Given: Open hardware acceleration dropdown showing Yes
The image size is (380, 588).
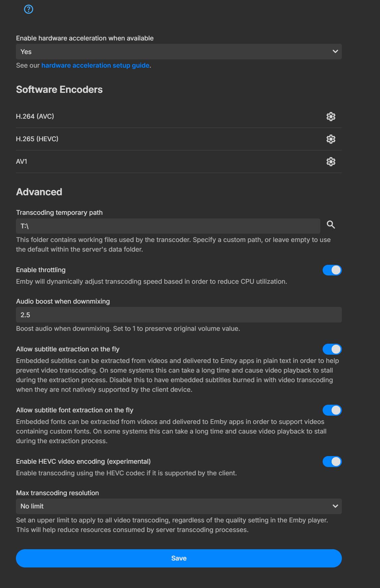Looking at the screenshot, I should [x=179, y=52].
